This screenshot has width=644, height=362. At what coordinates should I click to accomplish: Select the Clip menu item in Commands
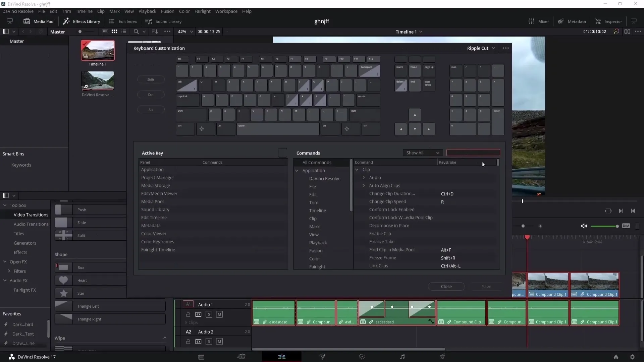(313, 218)
